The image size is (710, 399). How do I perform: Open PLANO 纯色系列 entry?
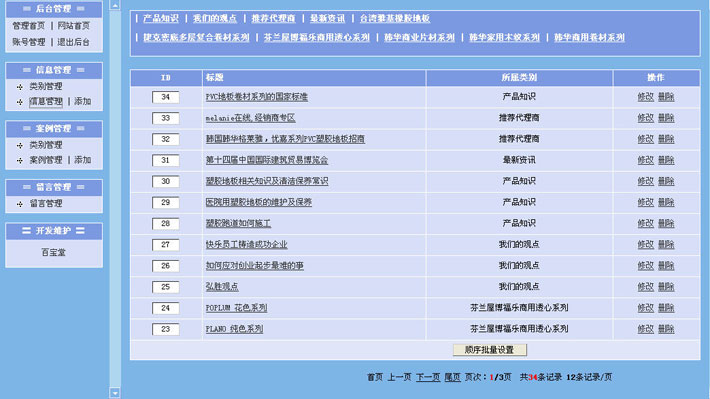pyautogui.click(x=234, y=329)
